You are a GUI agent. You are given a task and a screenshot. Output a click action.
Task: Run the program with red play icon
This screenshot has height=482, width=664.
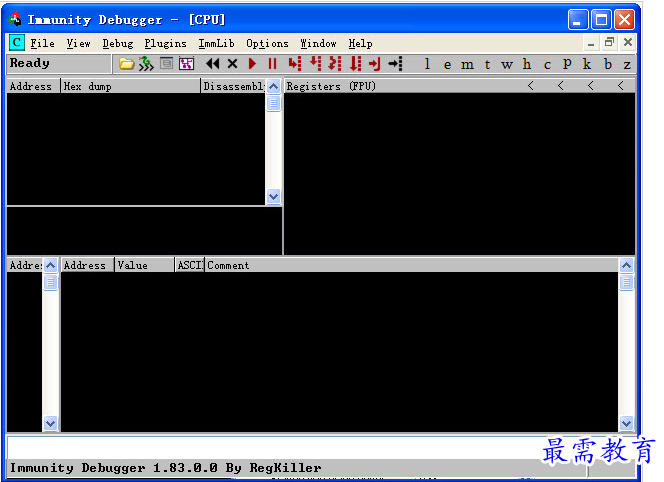(x=252, y=64)
